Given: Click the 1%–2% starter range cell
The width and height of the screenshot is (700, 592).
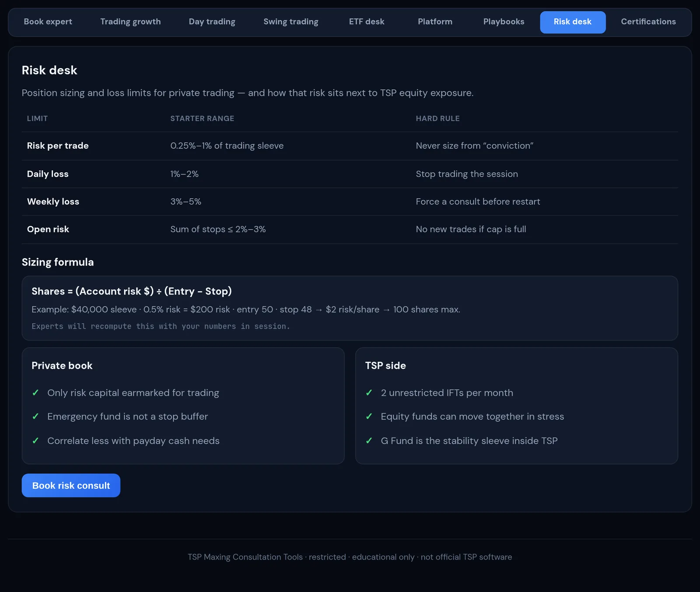Looking at the screenshot, I should [184, 174].
